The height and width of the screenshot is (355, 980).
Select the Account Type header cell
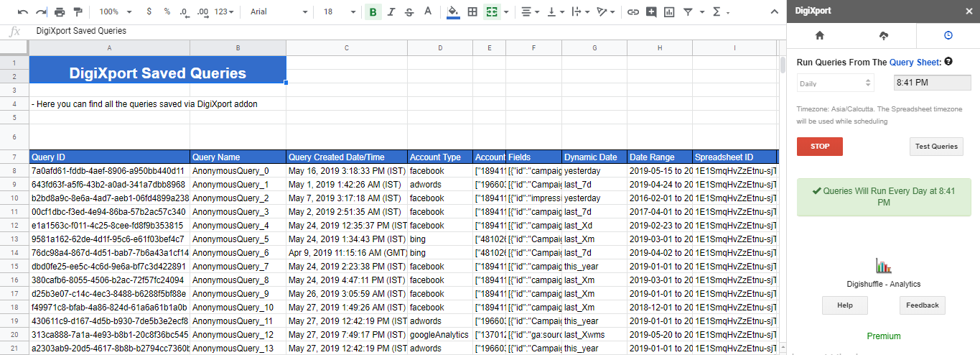click(x=440, y=157)
